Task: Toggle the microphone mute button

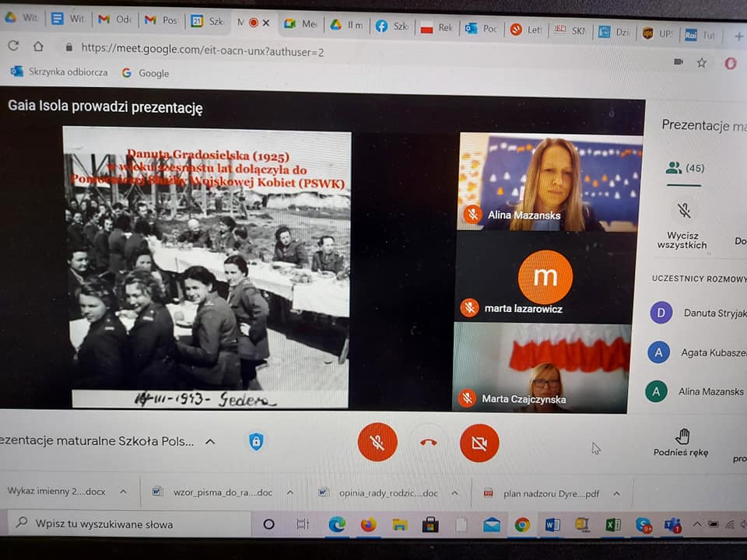Action: 377,442
